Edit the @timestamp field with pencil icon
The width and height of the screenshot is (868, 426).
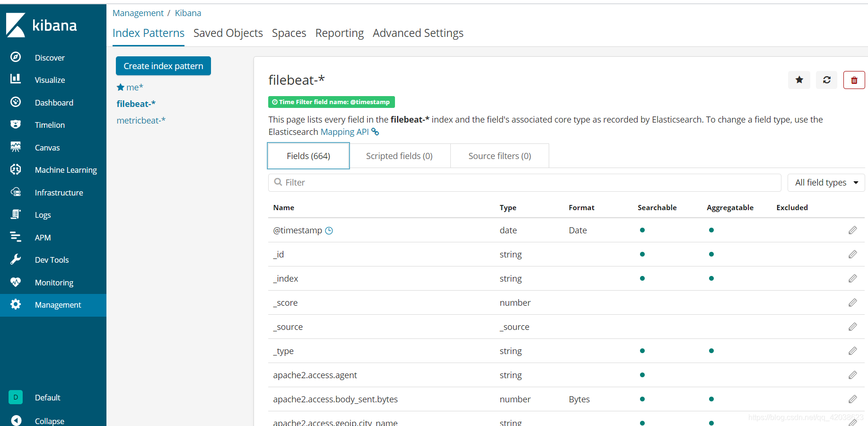pyautogui.click(x=852, y=230)
